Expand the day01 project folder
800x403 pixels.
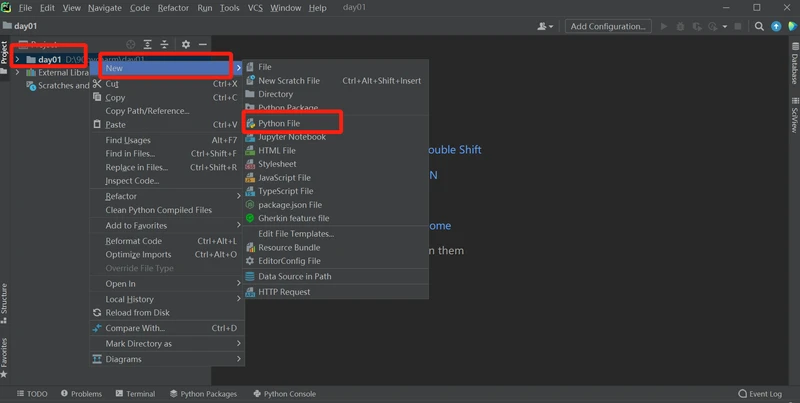coord(17,59)
